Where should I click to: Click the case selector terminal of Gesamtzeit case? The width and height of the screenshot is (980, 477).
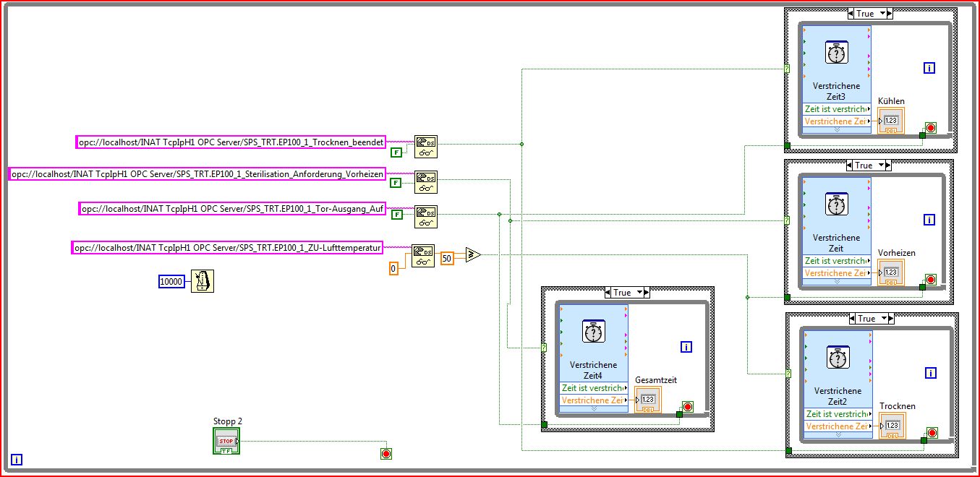coord(545,348)
